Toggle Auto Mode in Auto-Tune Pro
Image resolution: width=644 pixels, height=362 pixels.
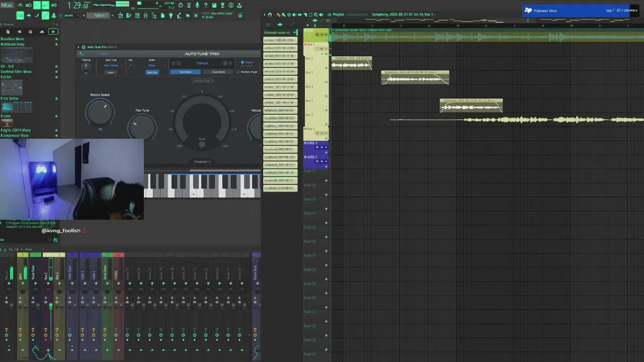coord(185,72)
